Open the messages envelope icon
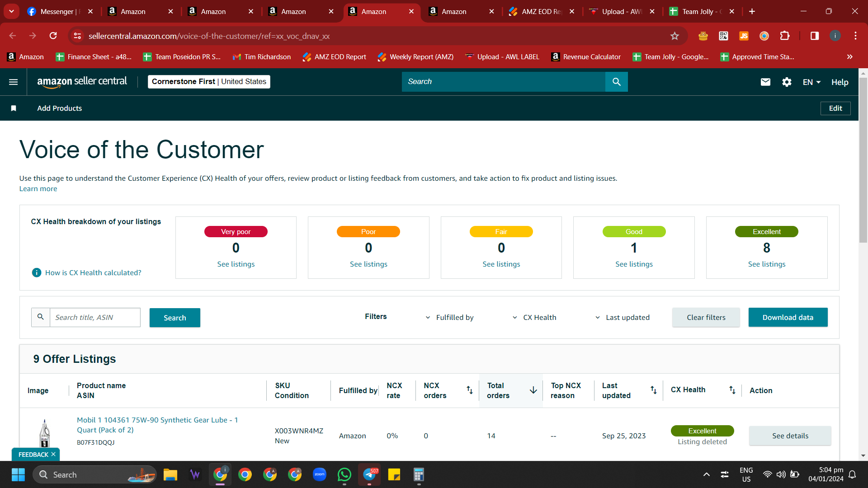Screen dimensions: 868x488 point(765,82)
